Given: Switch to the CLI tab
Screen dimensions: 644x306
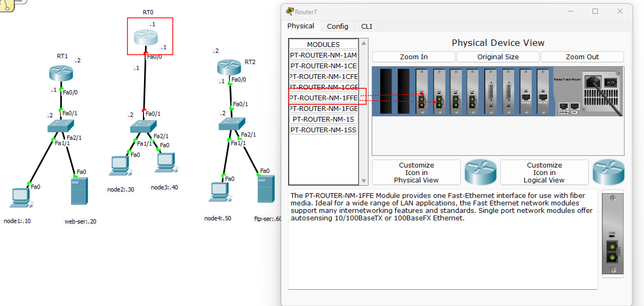Looking at the screenshot, I should tap(366, 26).
